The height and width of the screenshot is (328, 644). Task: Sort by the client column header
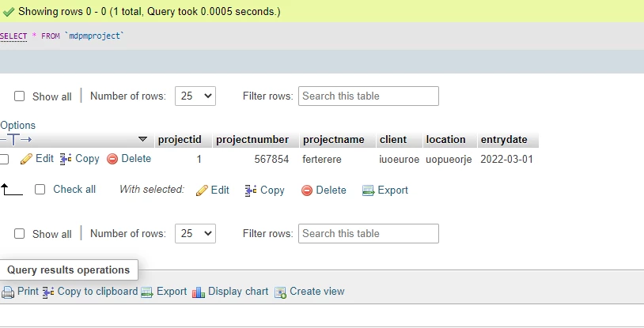click(x=393, y=140)
